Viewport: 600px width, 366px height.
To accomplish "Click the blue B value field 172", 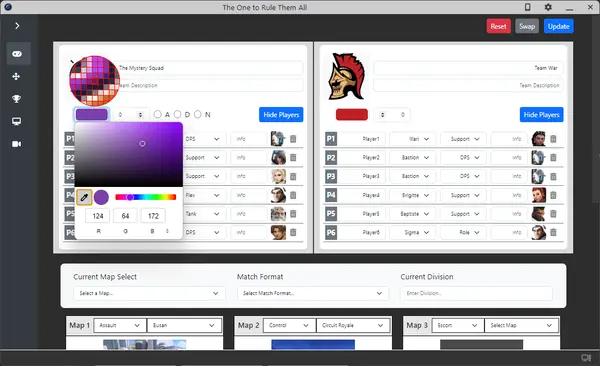I will click(153, 216).
